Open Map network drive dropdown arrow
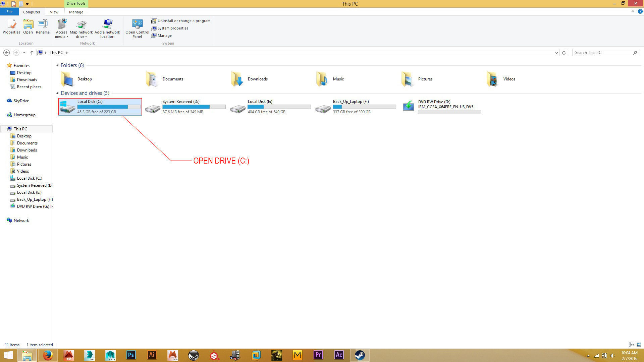644x362 pixels. pos(86,37)
